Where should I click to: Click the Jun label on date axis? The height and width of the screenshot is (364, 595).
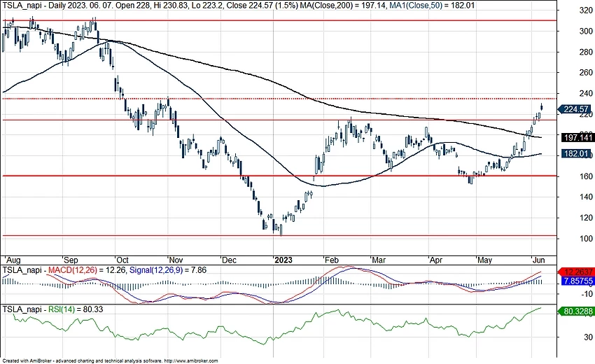[538, 260]
